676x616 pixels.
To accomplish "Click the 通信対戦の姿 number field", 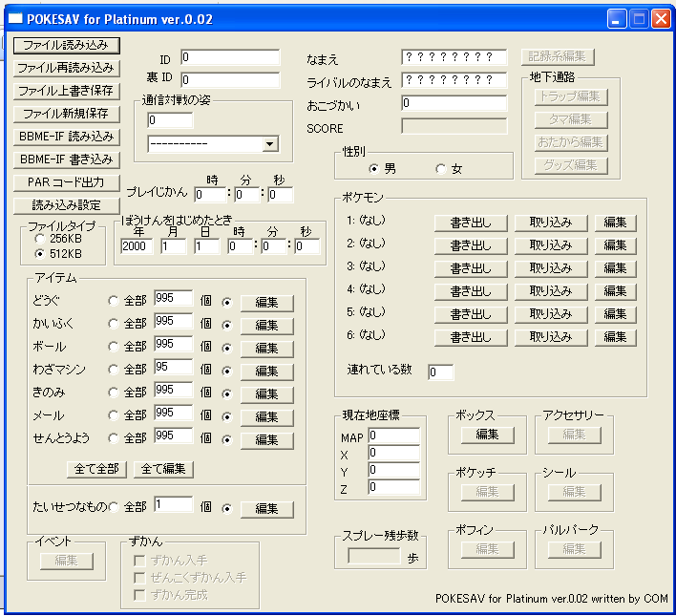I will (x=170, y=120).
